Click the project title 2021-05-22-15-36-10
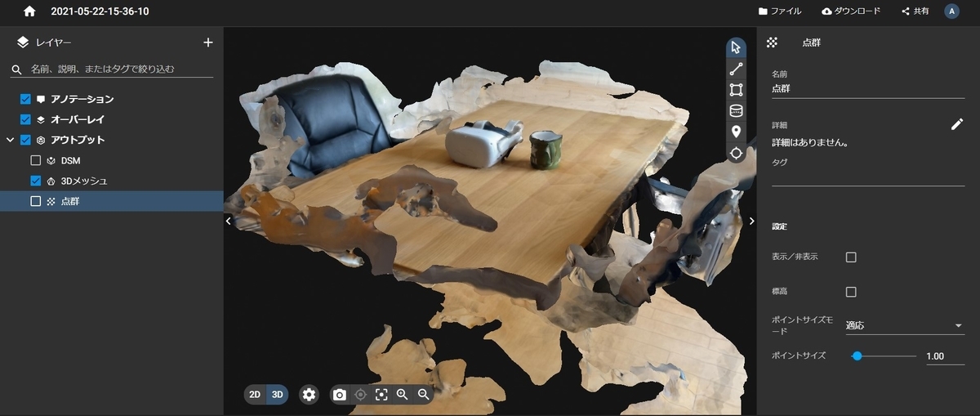Viewport: 980px width, 416px height. tap(100, 11)
